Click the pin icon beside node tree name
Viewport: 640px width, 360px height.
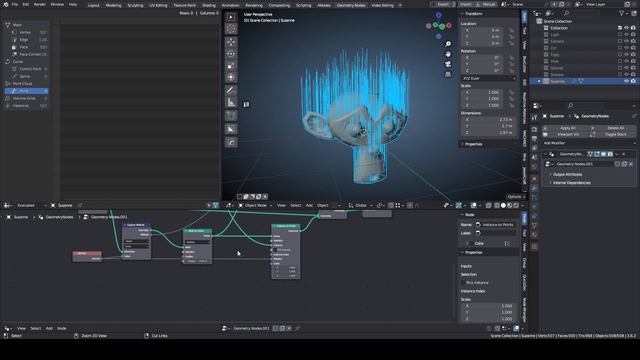click(x=297, y=328)
